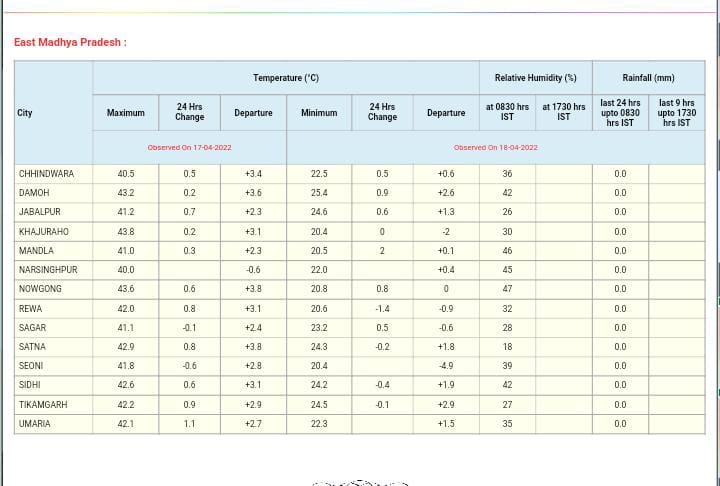Select the City column header
Viewport: 720px width, 486px height.
click(25, 113)
